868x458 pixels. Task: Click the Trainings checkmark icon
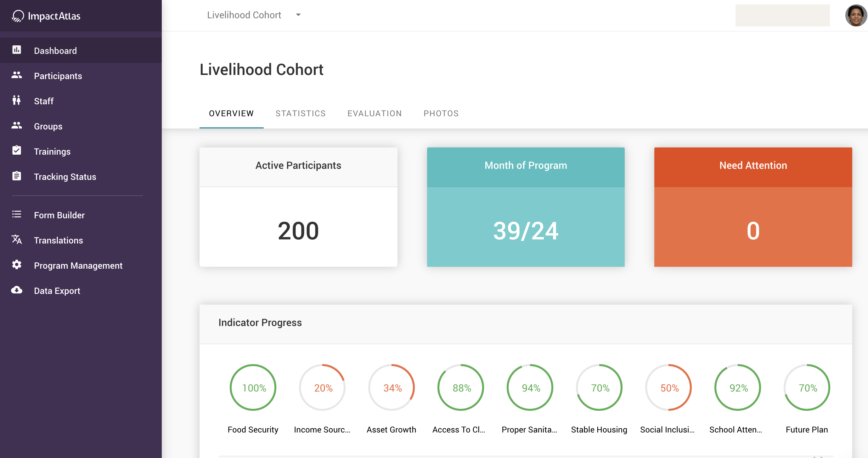(x=16, y=151)
